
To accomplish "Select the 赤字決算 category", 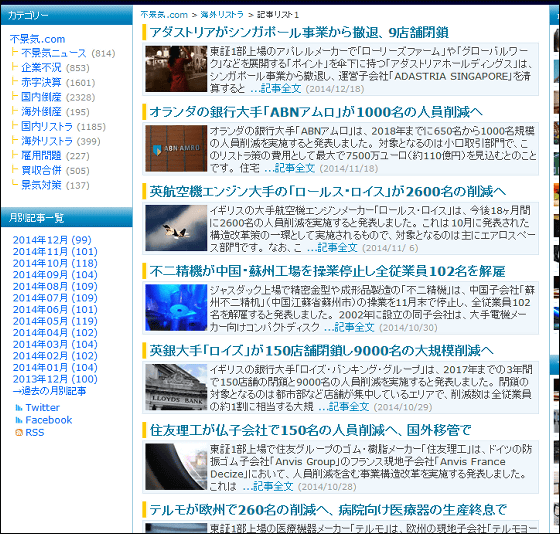I will pos(41,83).
